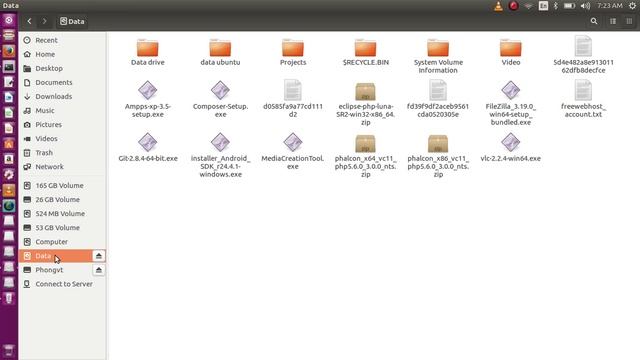Select the eclipse-php-luna zip archive
Image resolution: width=640 pixels, height=360 pixels.
pos(366,103)
